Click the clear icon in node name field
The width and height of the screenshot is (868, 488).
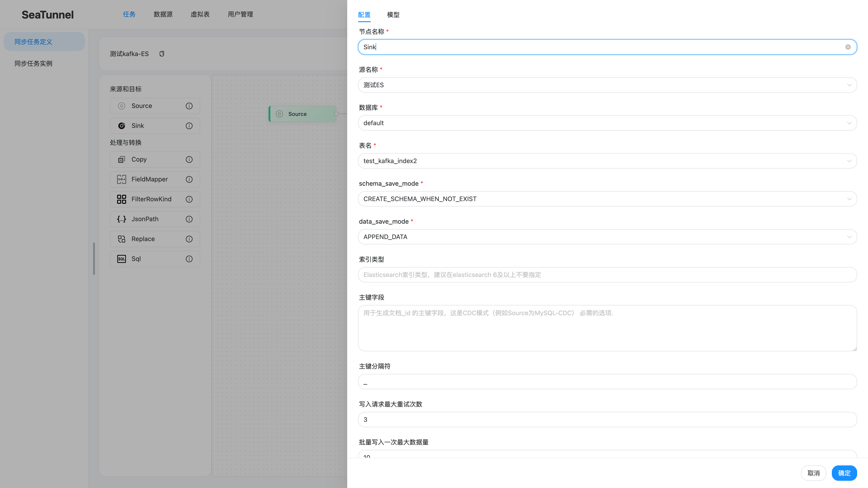click(848, 47)
